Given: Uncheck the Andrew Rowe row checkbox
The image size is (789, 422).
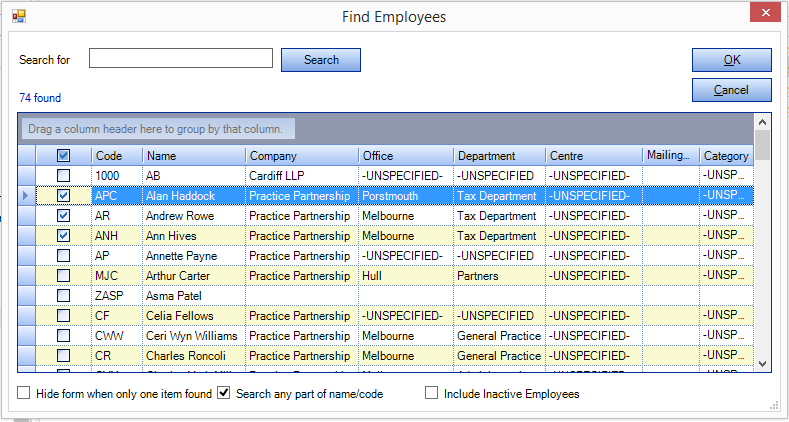Looking at the screenshot, I should [x=63, y=216].
